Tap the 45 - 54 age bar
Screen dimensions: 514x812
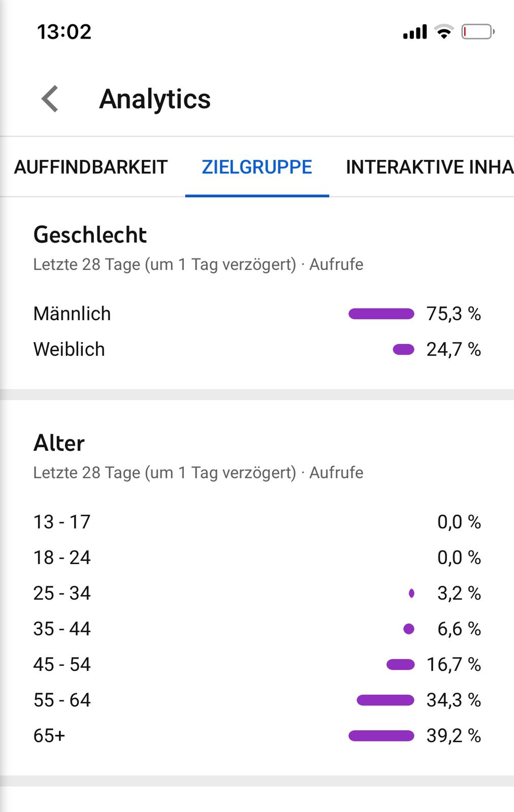click(401, 664)
